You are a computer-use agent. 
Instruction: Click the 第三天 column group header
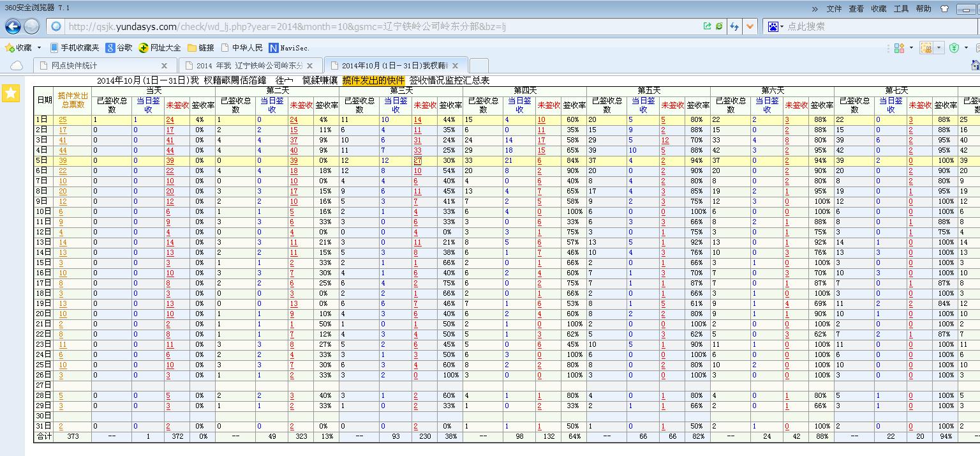401,91
